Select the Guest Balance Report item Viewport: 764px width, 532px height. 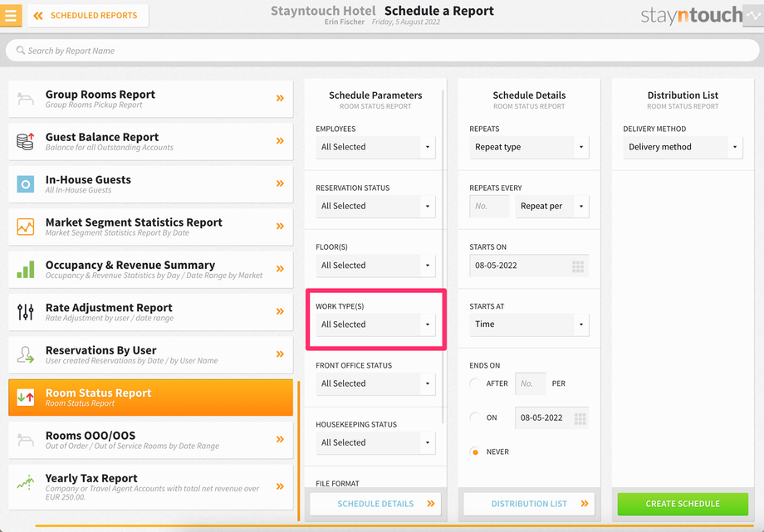[150, 141]
